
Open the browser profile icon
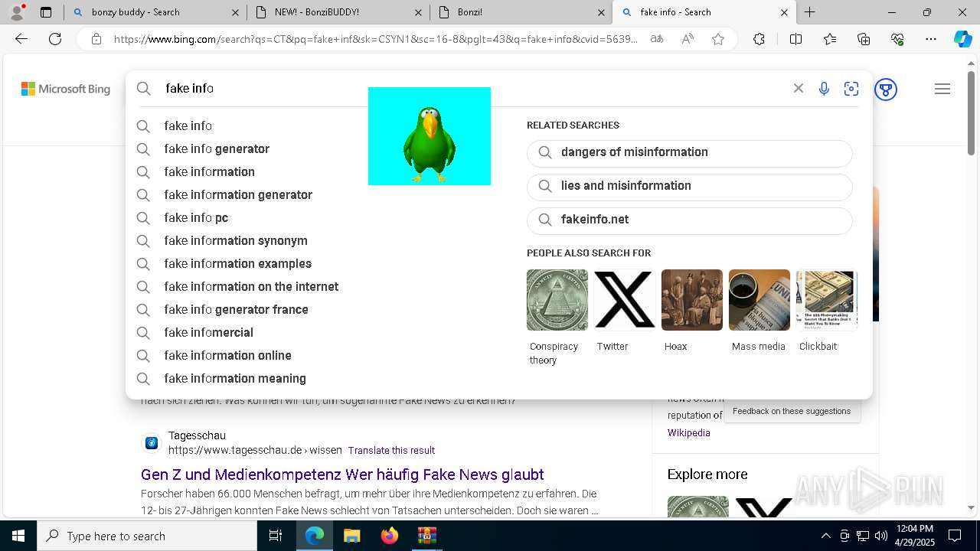(17, 12)
